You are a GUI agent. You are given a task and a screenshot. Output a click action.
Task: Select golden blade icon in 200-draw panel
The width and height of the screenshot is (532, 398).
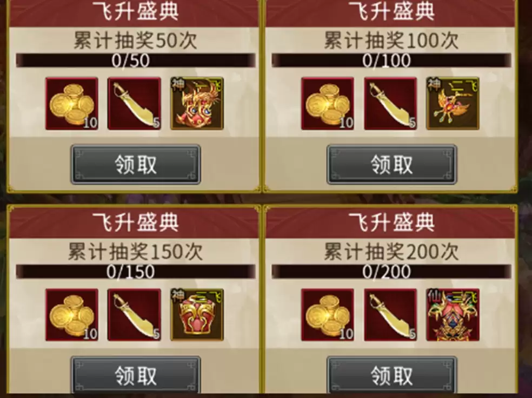390,315
